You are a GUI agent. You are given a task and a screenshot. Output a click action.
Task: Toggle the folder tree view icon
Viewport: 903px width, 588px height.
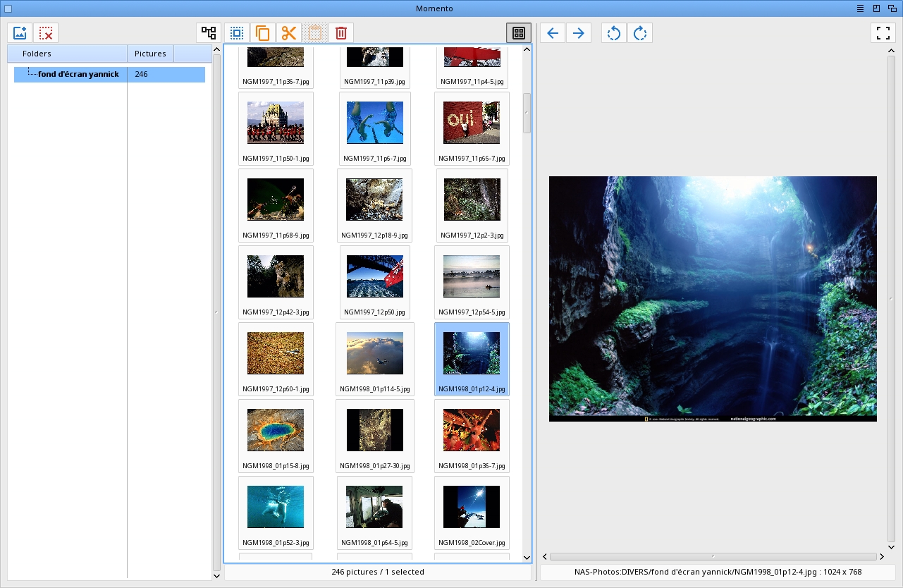click(209, 33)
